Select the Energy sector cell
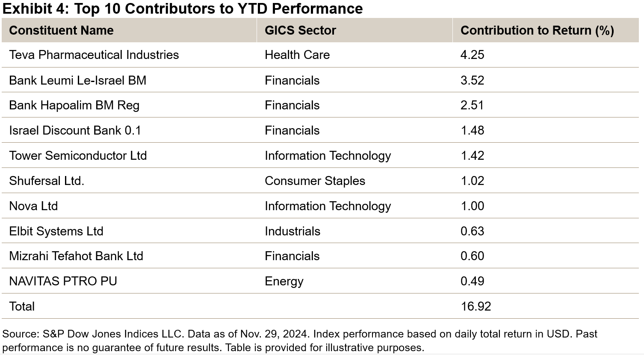This screenshot has height=355, width=644. [x=284, y=281]
